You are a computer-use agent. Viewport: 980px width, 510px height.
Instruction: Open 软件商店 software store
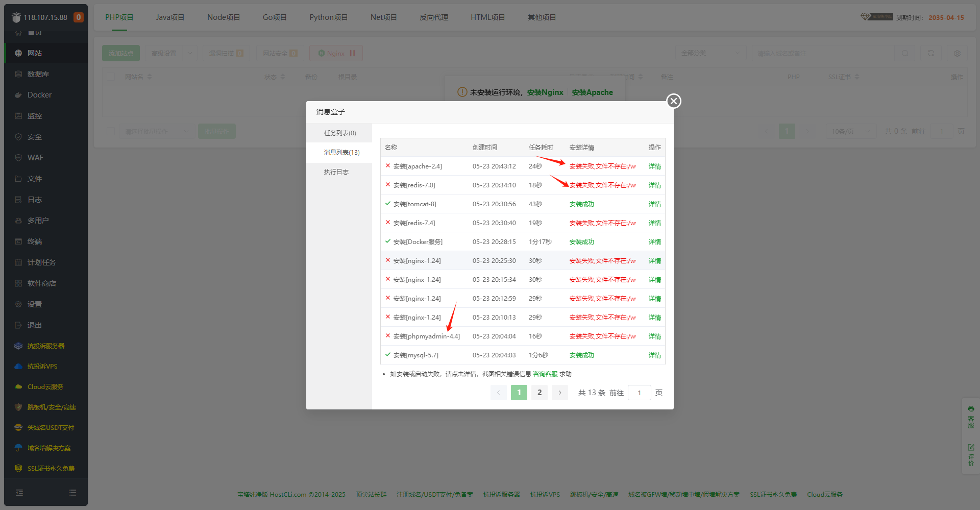(x=46, y=283)
